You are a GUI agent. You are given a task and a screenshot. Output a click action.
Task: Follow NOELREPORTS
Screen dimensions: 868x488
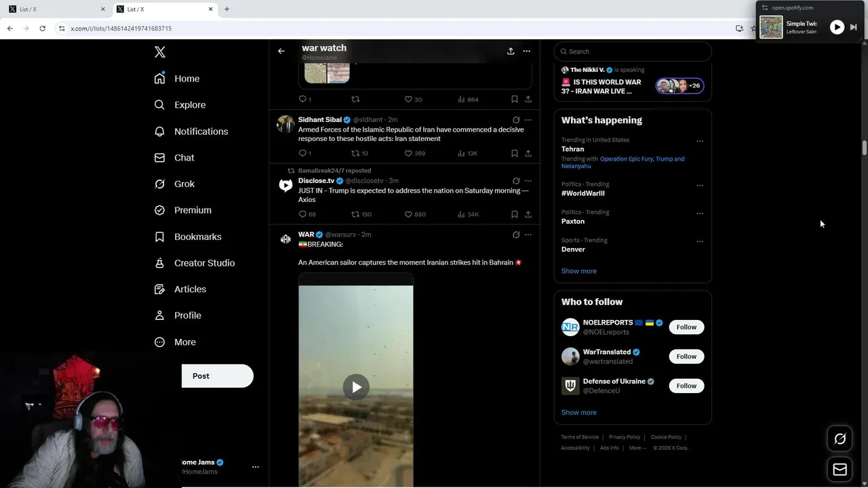(x=686, y=327)
